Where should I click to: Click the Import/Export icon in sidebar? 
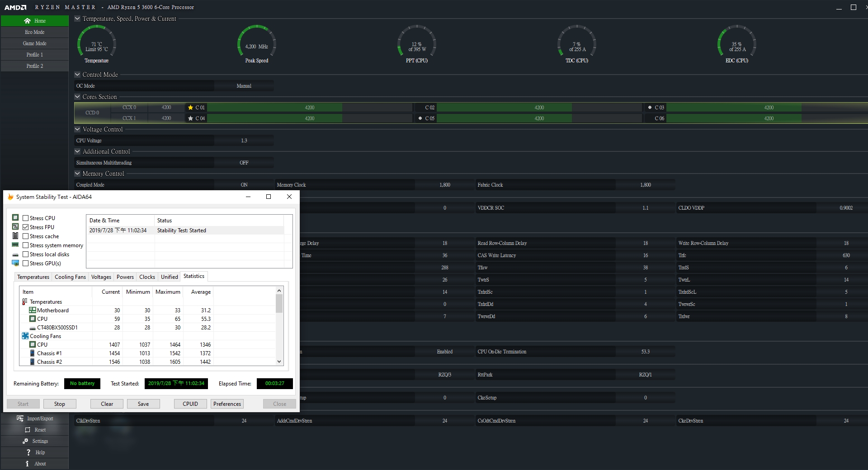[20, 418]
